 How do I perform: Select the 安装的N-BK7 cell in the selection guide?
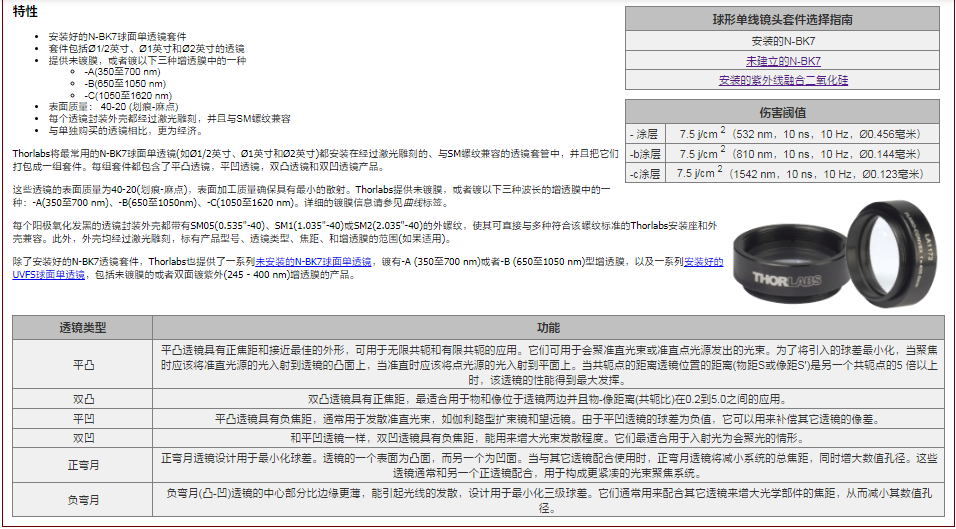[783, 41]
